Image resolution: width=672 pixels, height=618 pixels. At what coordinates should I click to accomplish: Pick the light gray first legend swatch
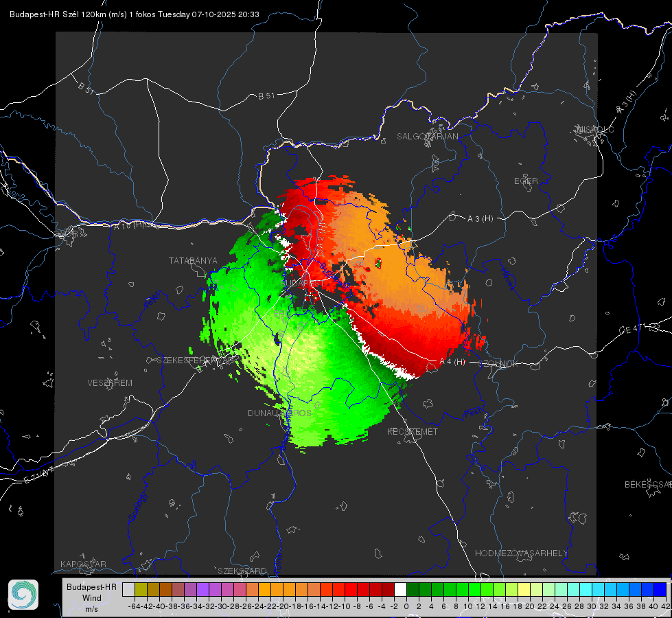point(128,589)
